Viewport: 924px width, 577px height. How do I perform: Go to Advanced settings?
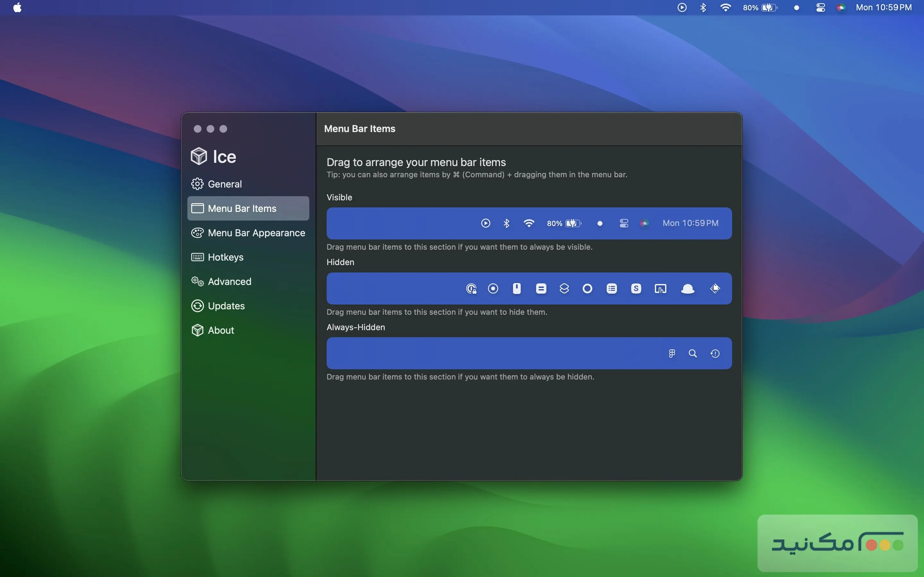(x=229, y=282)
